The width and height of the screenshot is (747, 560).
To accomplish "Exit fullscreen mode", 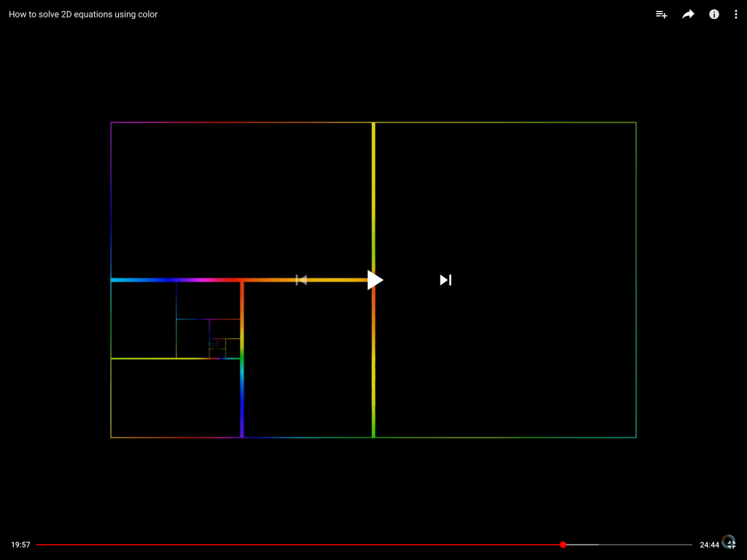I will (x=729, y=543).
